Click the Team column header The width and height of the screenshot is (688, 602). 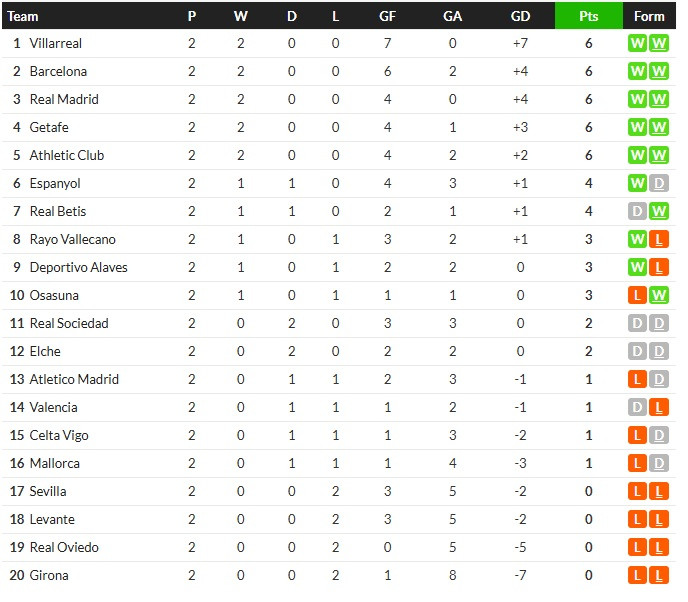tap(23, 16)
